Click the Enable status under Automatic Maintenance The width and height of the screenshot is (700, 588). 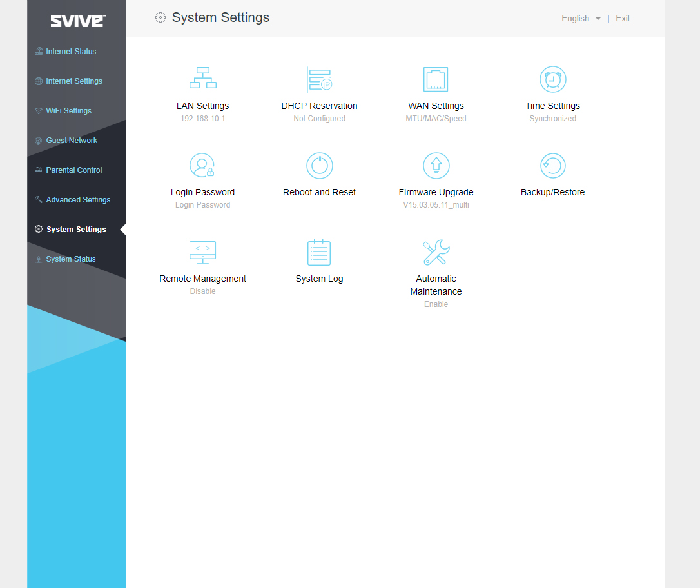pos(436,304)
